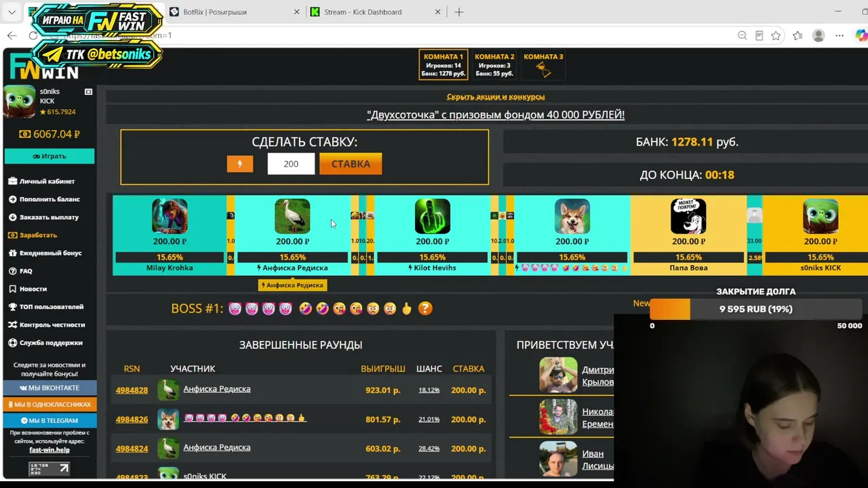The height and width of the screenshot is (488, 868).
Task: Open Дмитрий Крылов's profile photo
Action: point(558,375)
